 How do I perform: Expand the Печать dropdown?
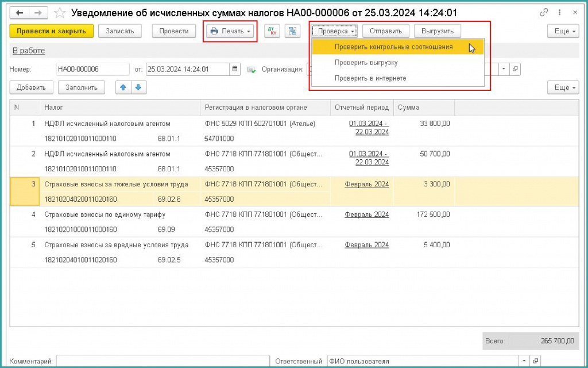[230, 31]
